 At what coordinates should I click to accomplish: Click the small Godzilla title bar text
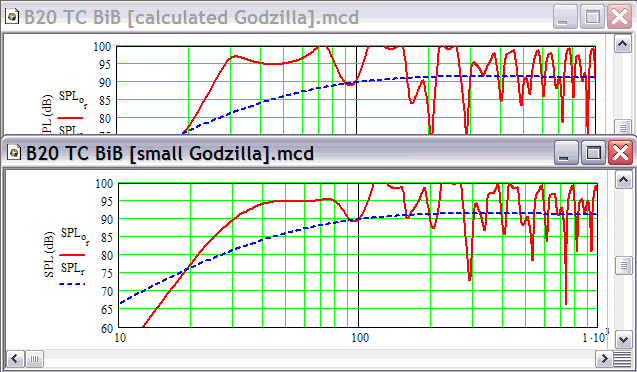point(170,154)
